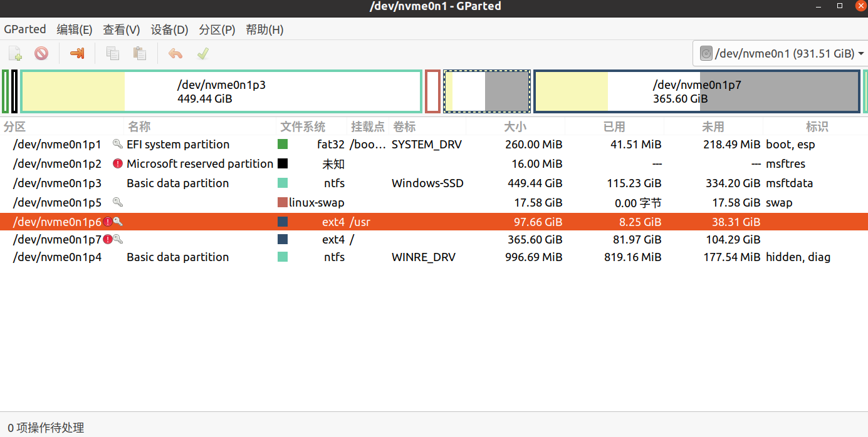Open the /dev/nvme0n1 device selector dropdown
The image size is (868, 437).
tap(780, 54)
